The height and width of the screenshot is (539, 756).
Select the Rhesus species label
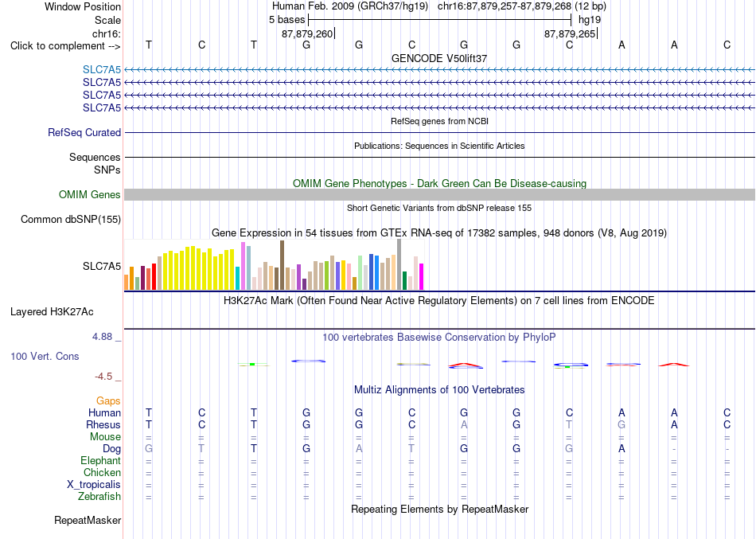[103, 424]
